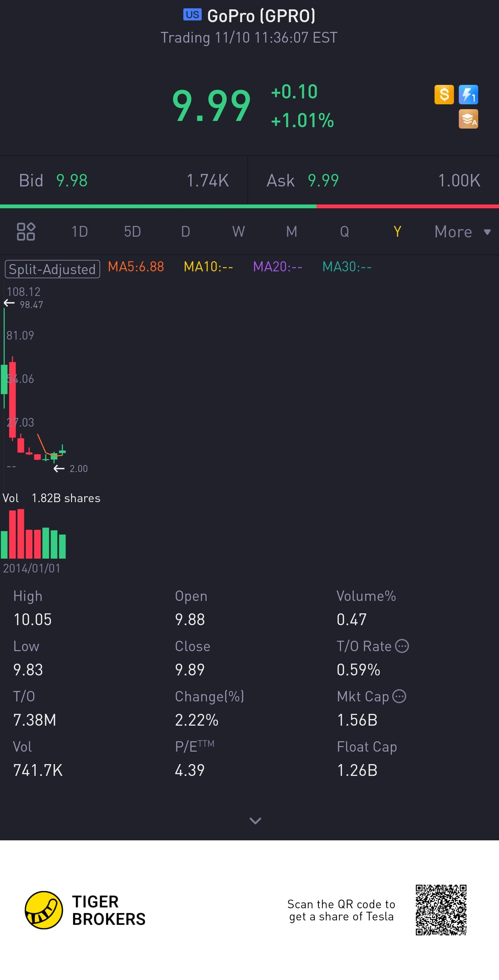Screen dimensions: 499x980
Task: Tap the yearly candlestick chart area
Action: pyautogui.click(x=249, y=386)
